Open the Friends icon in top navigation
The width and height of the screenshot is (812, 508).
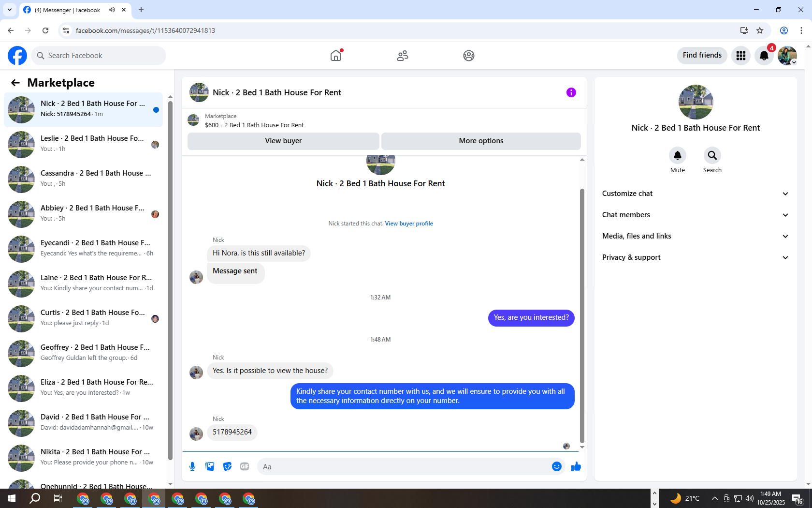(x=403, y=56)
